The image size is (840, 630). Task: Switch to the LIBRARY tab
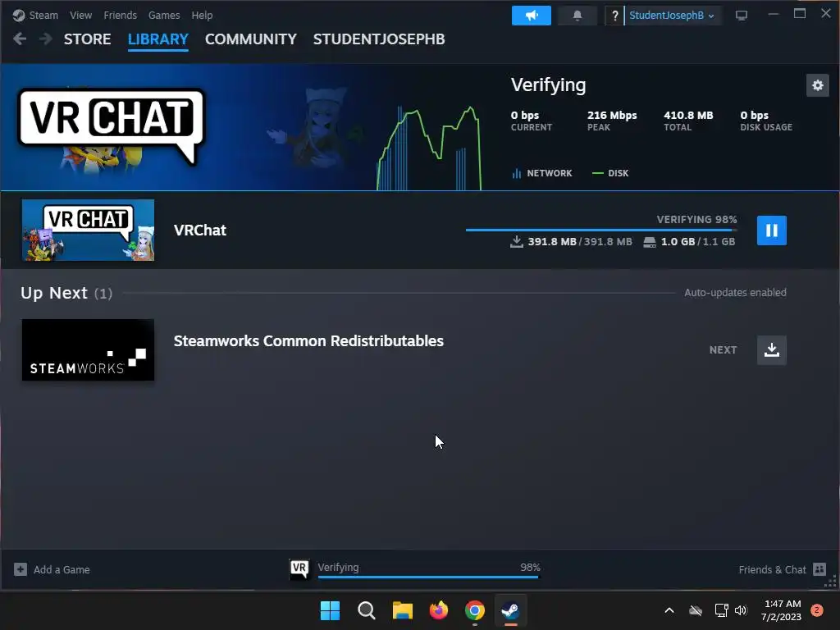pyautogui.click(x=158, y=39)
